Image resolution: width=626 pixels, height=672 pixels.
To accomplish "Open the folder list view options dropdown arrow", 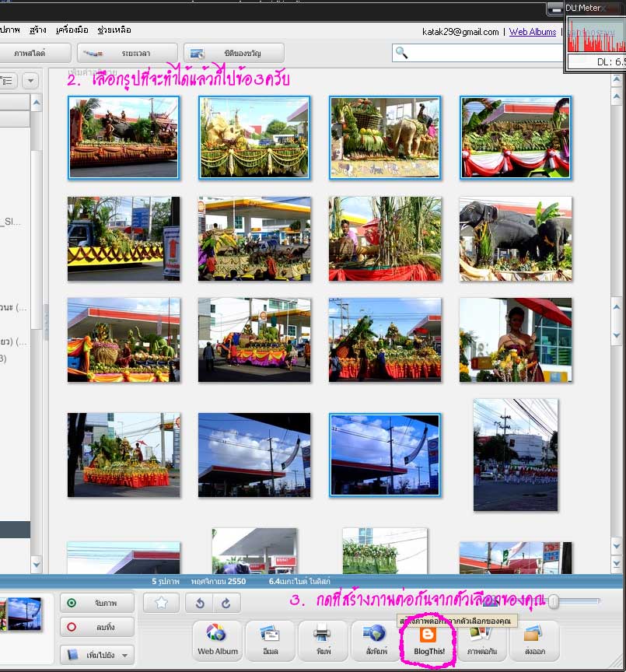I will coord(30,81).
